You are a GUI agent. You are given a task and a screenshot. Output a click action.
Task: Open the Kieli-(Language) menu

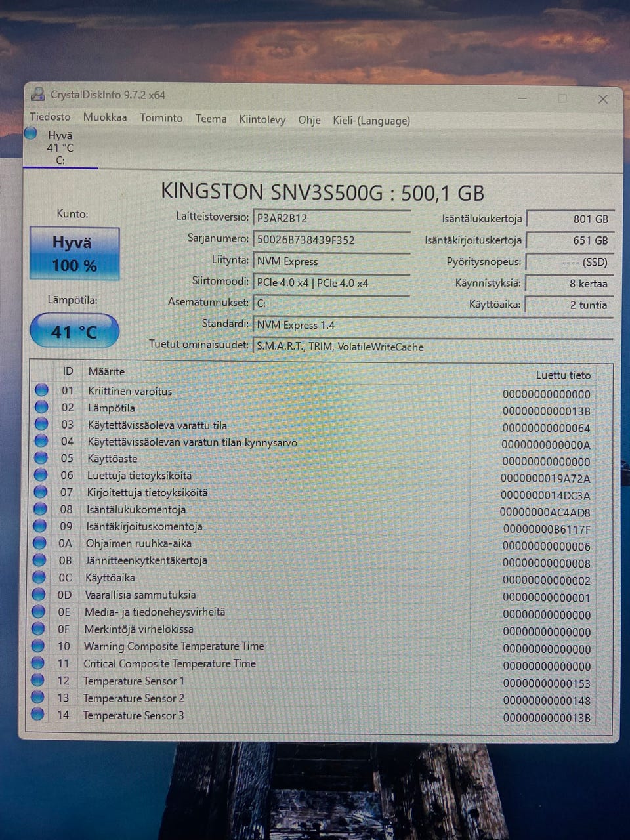pos(371,121)
